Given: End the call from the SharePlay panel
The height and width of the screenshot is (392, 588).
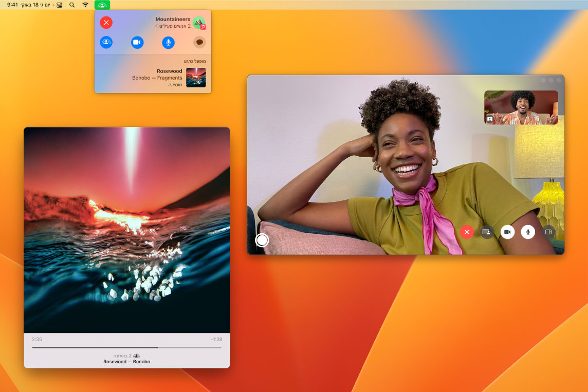Looking at the screenshot, I should 106,23.
